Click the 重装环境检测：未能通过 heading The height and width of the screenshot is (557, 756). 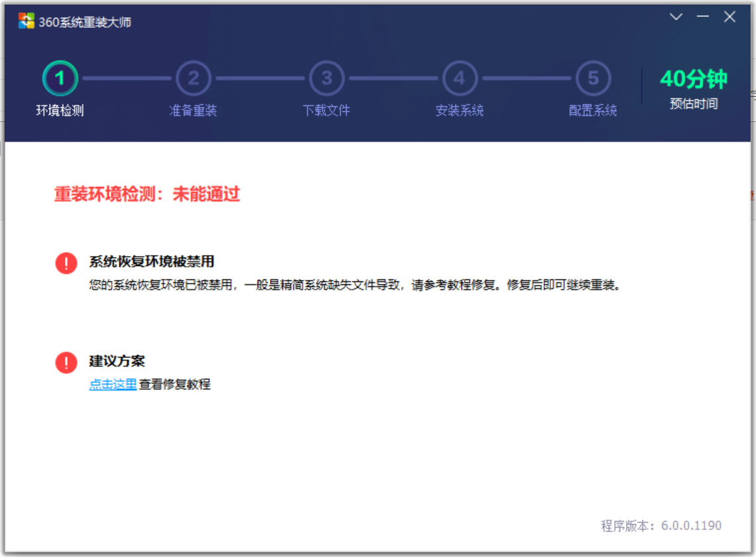pyautogui.click(x=147, y=194)
